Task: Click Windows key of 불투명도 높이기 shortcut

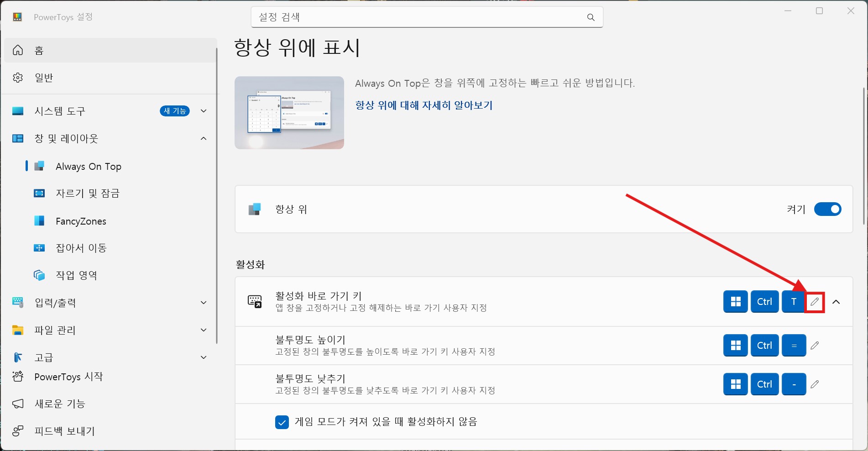Action: point(736,346)
